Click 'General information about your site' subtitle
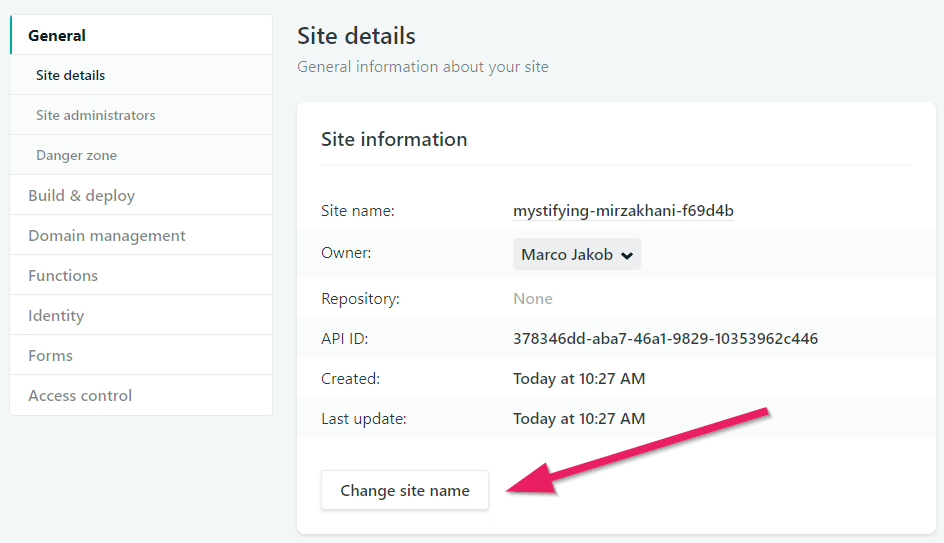The width and height of the screenshot is (944, 543). [x=423, y=66]
